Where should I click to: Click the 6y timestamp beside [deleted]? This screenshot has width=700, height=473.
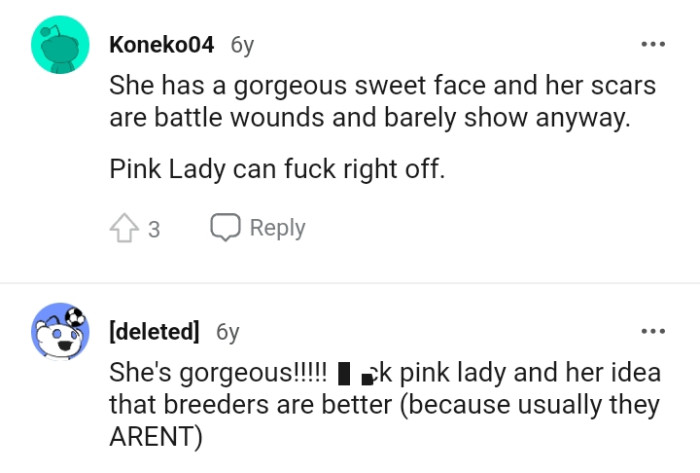coord(228,331)
